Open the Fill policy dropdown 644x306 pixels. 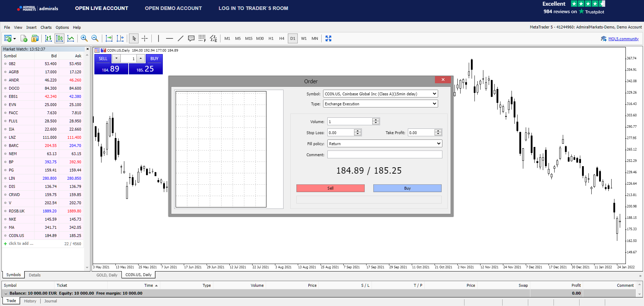(438, 143)
